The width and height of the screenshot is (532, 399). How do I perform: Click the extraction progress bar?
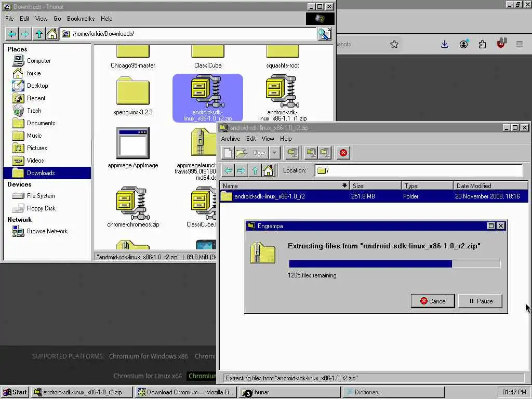point(395,264)
